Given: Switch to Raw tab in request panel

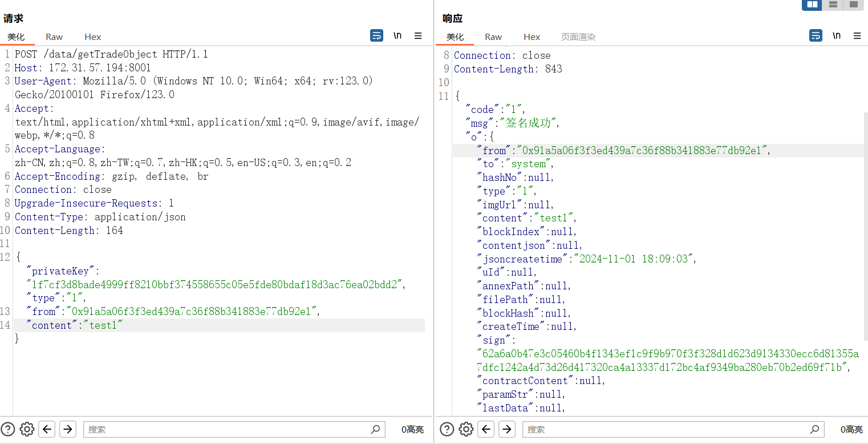Looking at the screenshot, I should pos(54,37).
